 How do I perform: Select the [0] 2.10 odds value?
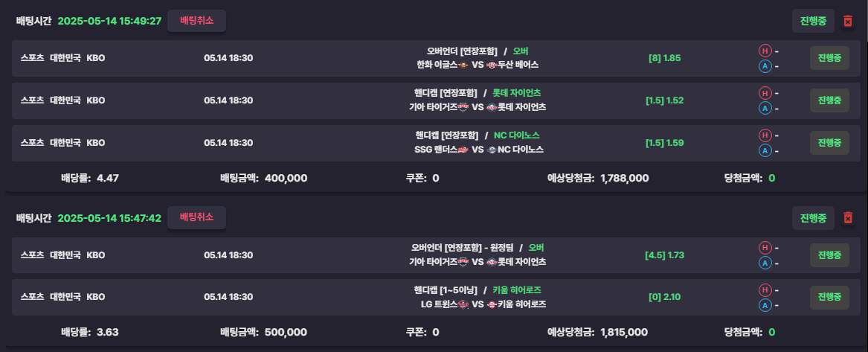click(664, 297)
